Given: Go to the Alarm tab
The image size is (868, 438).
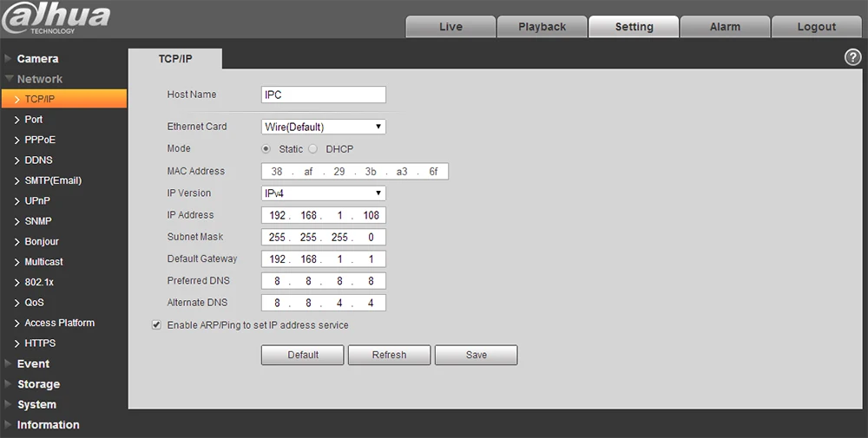Looking at the screenshot, I should 725,27.
